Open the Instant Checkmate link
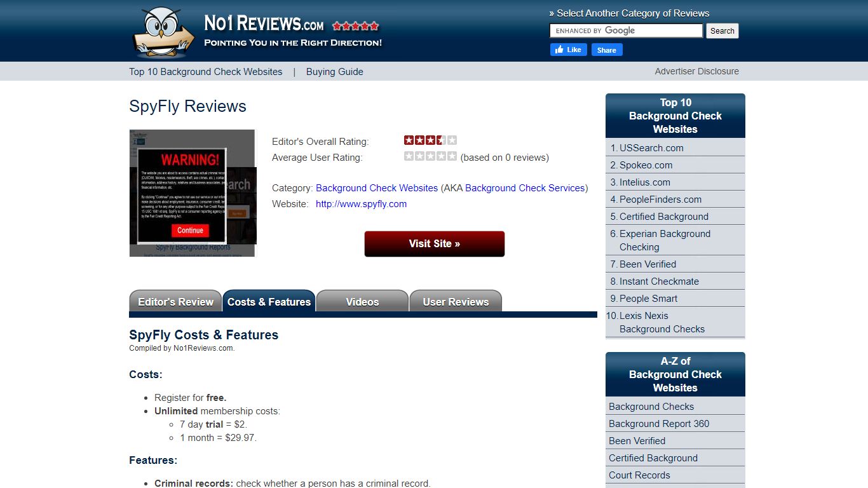868x488 pixels. (x=659, y=281)
